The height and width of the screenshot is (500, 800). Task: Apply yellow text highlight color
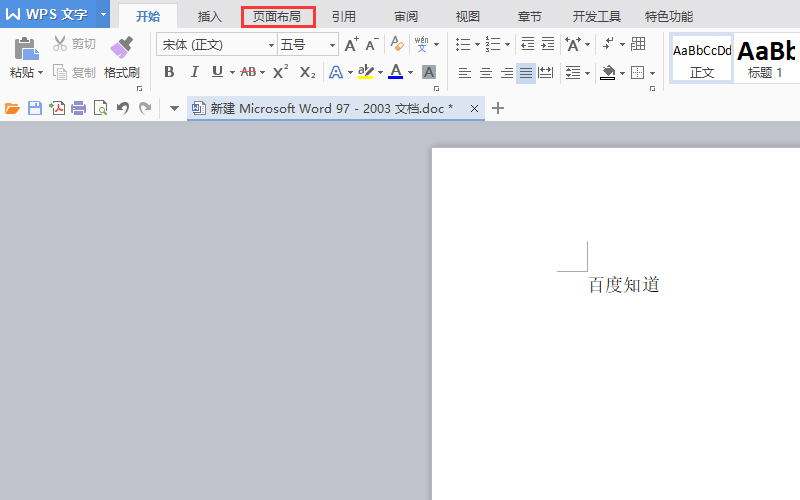point(365,72)
